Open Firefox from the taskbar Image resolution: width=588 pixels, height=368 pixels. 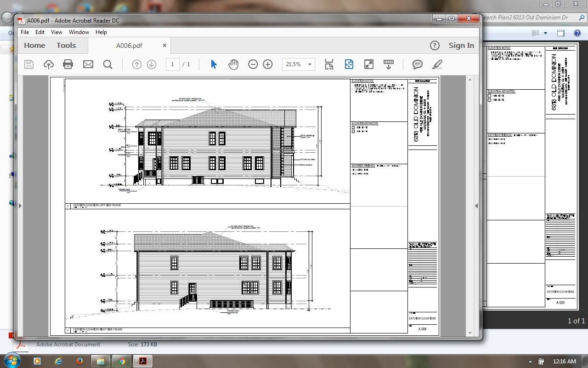tap(79, 361)
